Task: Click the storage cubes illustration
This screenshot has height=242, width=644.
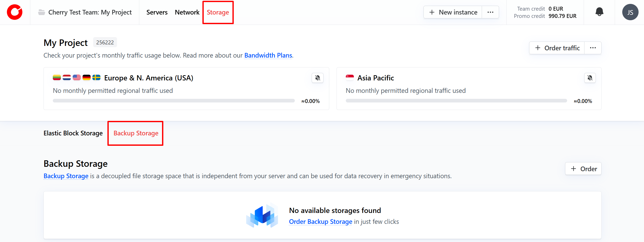Action: coord(262,215)
